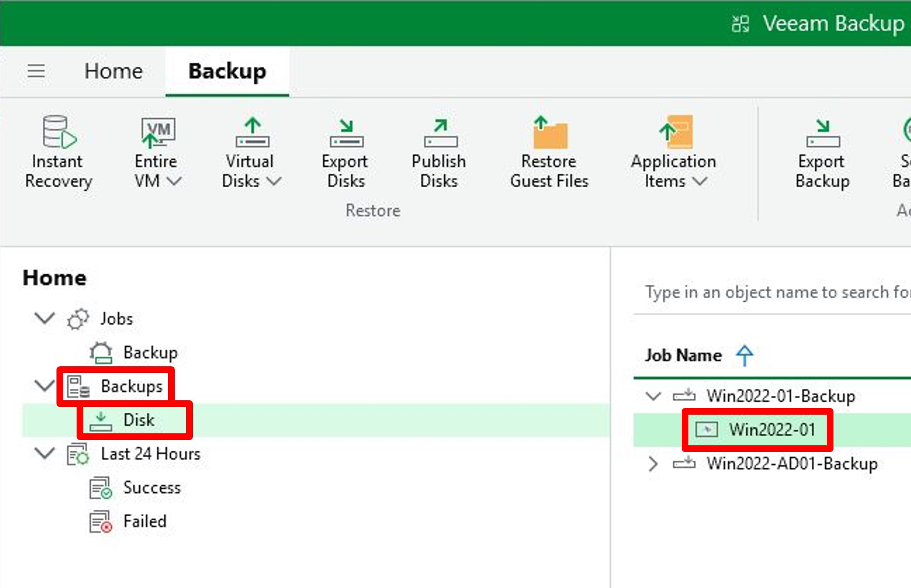
Task: Focus the object name search field
Action: click(x=772, y=293)
